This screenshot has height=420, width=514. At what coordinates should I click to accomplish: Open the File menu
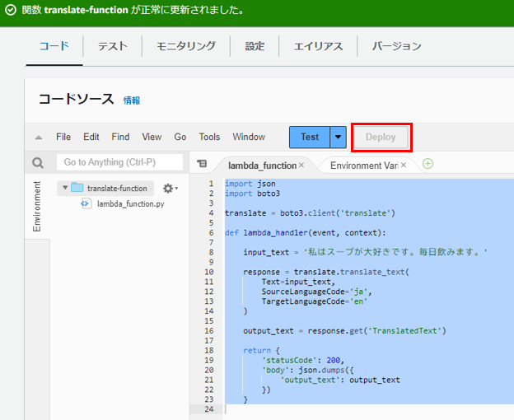[63, 137]
